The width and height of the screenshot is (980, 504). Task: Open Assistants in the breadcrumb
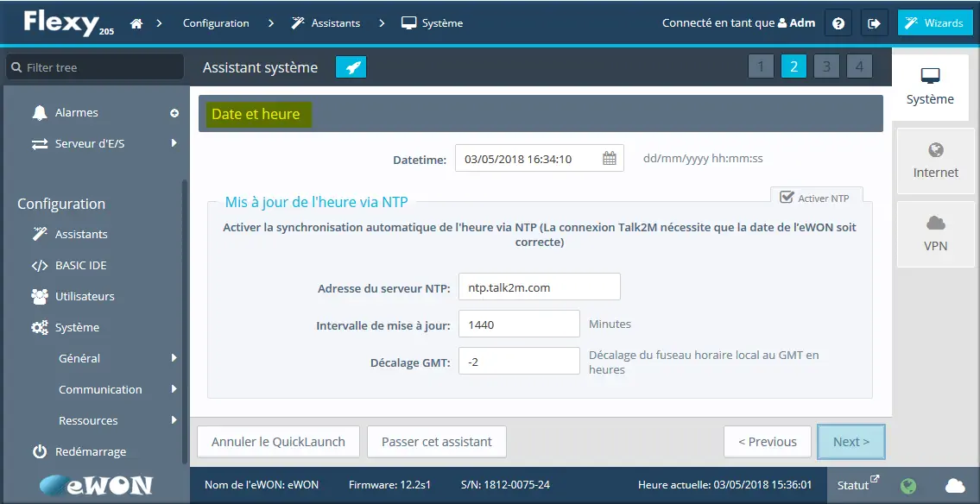pyautogui.click(x=326, y=23)
